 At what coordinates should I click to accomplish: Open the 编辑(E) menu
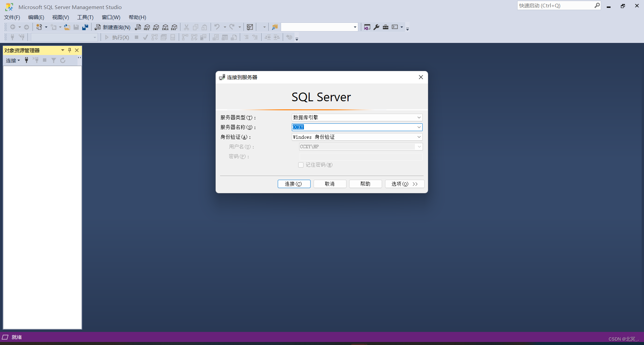[36, 17]
